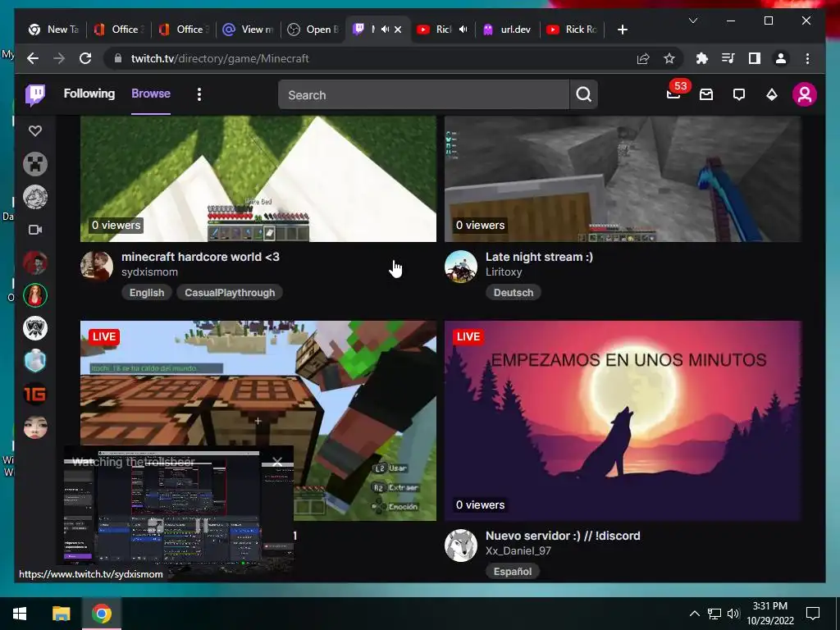This screenshot has height=630, width=840.
Task: Open a new browser tab
Action: point(622,30)
